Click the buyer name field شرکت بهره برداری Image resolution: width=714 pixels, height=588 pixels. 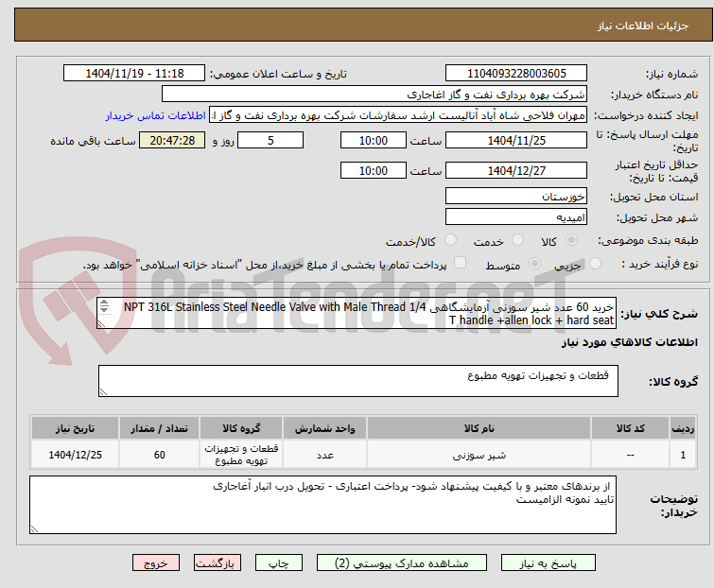pos(374,95)
